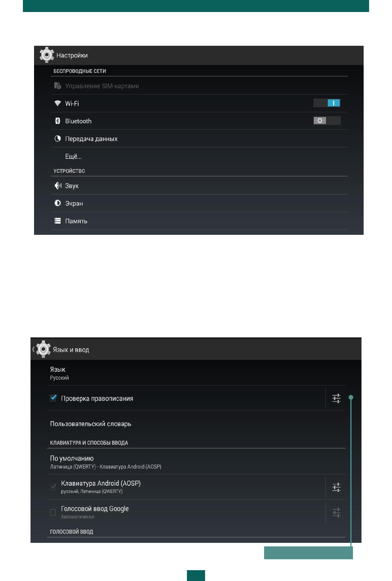Click the Экран brightness icon
The height and width of the screenshot is (581, 392).
click(x=58, y=203)
